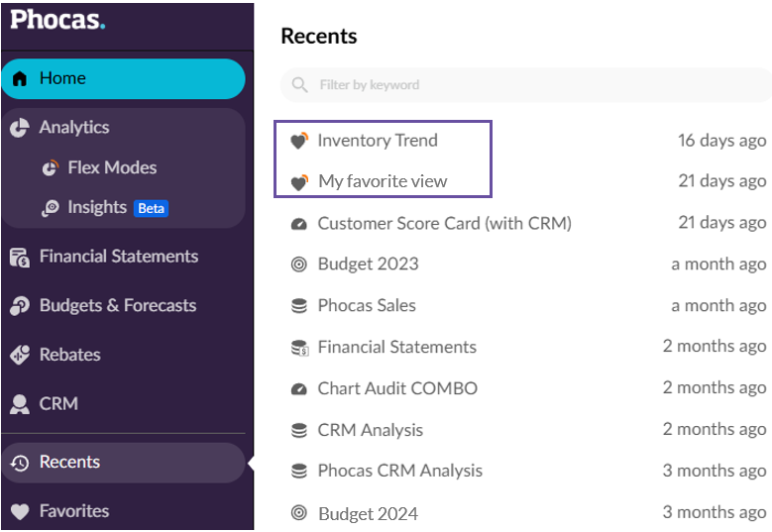Open the Chart Audit COMBO dashboard
The height and width of the screenshot is (532, 772).
397,388
